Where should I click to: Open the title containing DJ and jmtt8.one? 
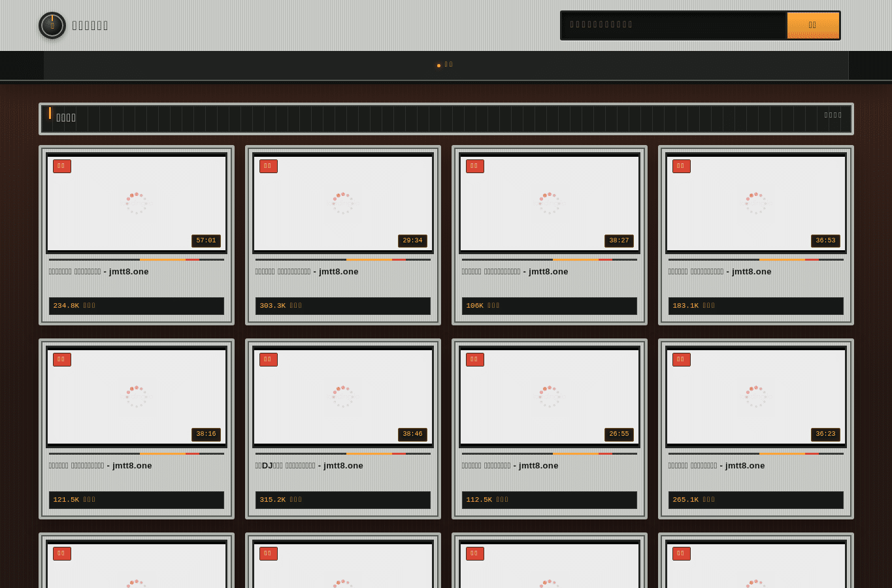pos(309,466)
